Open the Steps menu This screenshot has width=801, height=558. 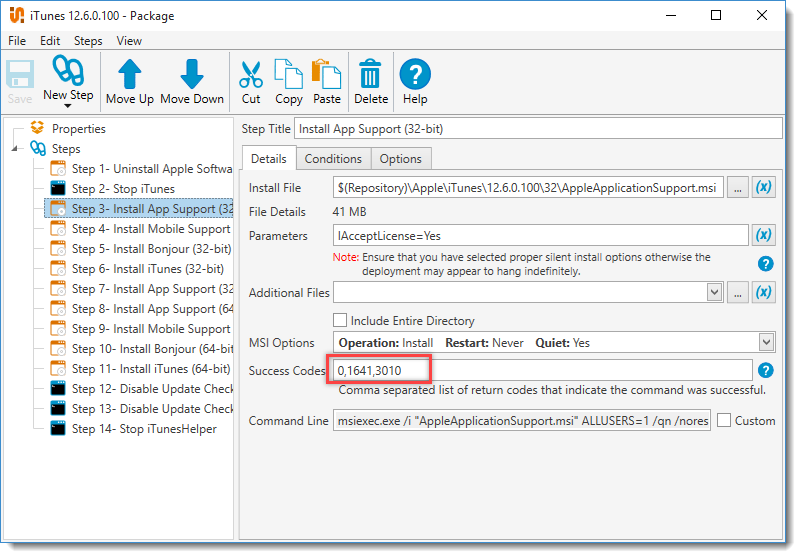click(88, 41)
